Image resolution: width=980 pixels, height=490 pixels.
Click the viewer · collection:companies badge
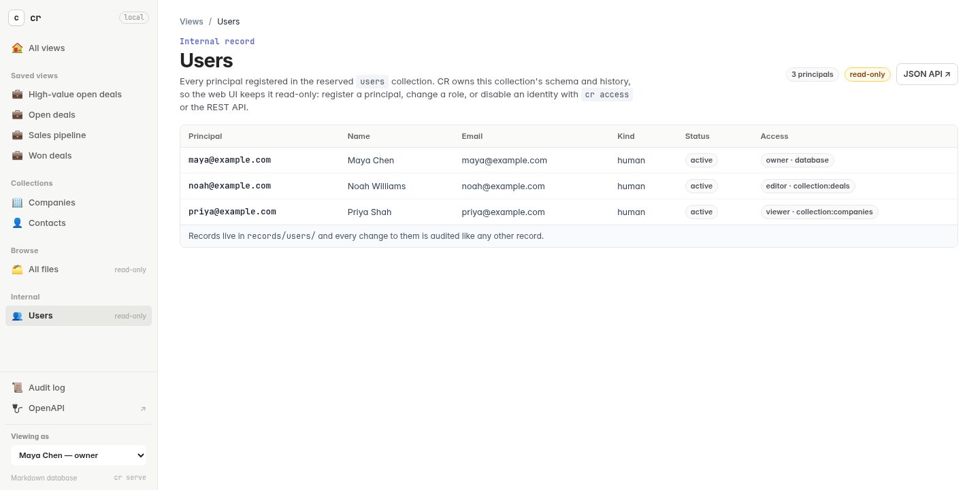pos(819,212)
